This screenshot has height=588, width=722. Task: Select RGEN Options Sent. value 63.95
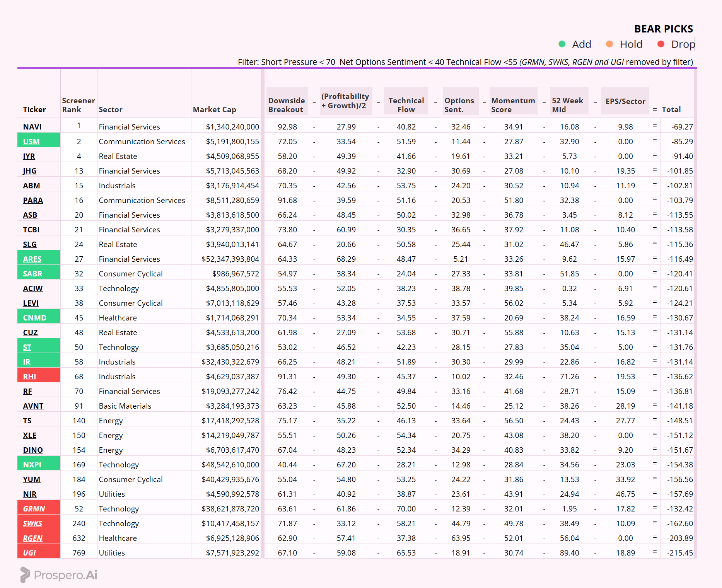tap(461, 538)
